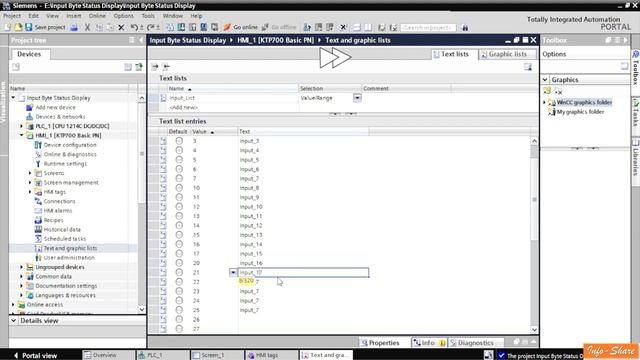Click the Save project disk icon

29,27
